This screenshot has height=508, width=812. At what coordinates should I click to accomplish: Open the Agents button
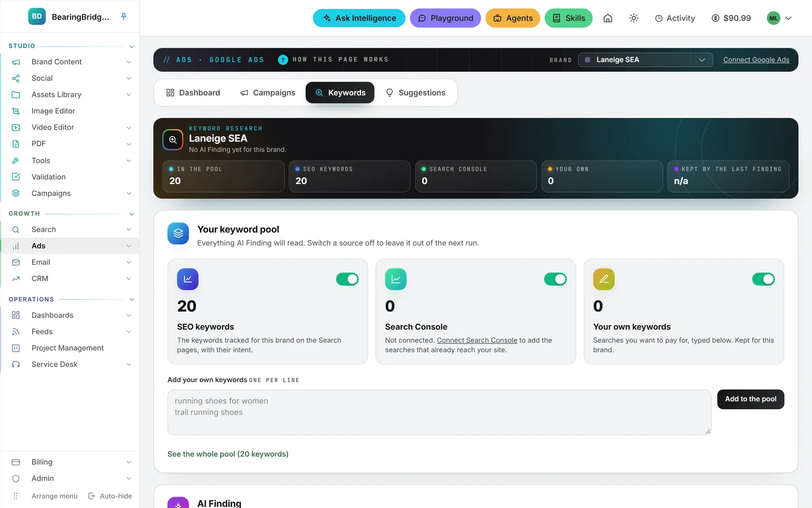513,18
